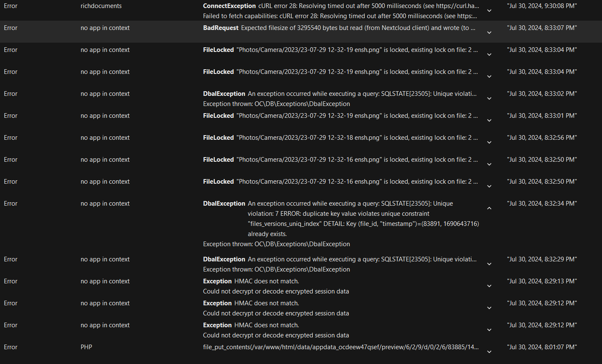Viewport: 602px width, 364px height.
Task: Click the Error level in the richdocuments row
Action: 11,6
